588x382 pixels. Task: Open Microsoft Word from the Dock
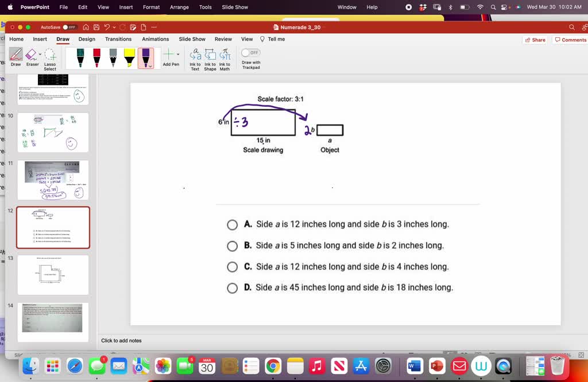(x=415, y=366)
